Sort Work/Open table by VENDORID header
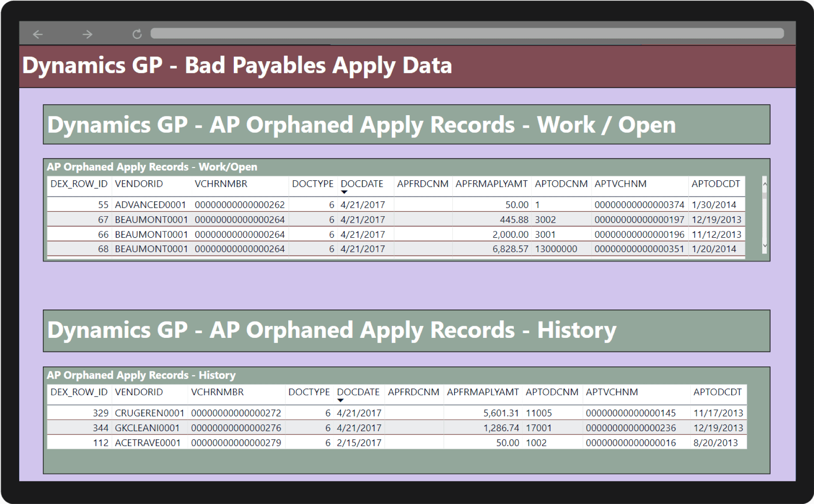Image resolution: width=814 pixels, height=504 pixels. coord(139,184)
